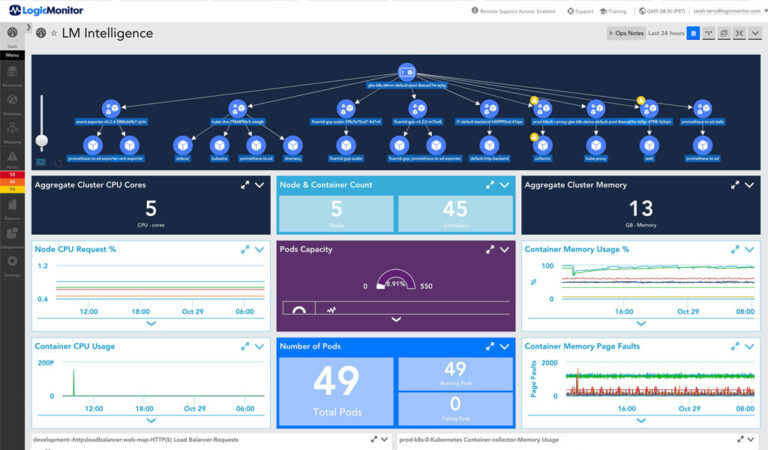
Task: Click the Ops Notes button
Action: point(625,33)
